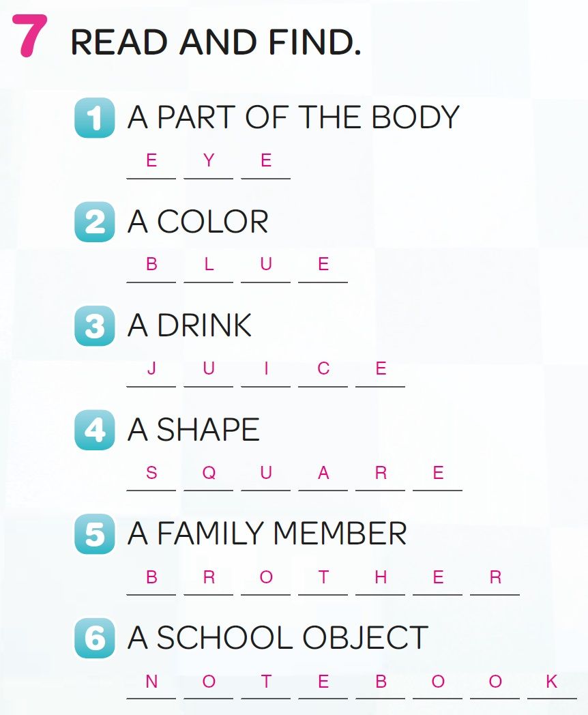Click the A SHAPE clue text
The width and height of the screenshot is (588, 715).
pos(193,430)
